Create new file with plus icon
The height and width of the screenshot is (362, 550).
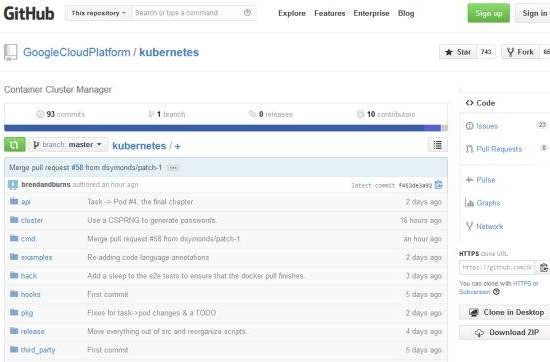(x=177, y=146)
